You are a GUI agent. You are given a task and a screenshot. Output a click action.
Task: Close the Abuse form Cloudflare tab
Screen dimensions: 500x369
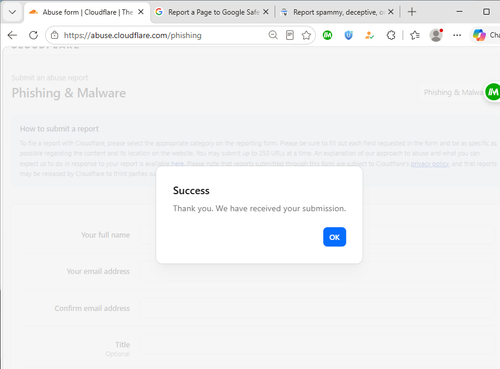coord(141,12)
